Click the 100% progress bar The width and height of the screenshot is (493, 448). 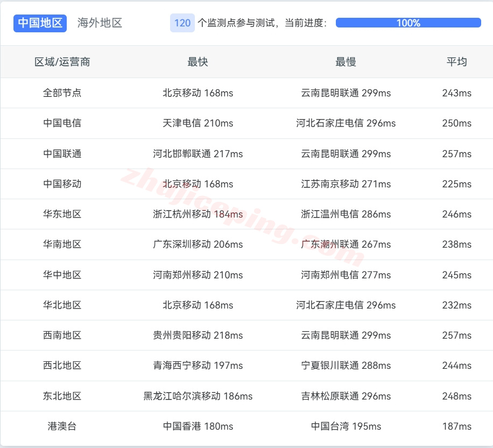pos(408,23)
